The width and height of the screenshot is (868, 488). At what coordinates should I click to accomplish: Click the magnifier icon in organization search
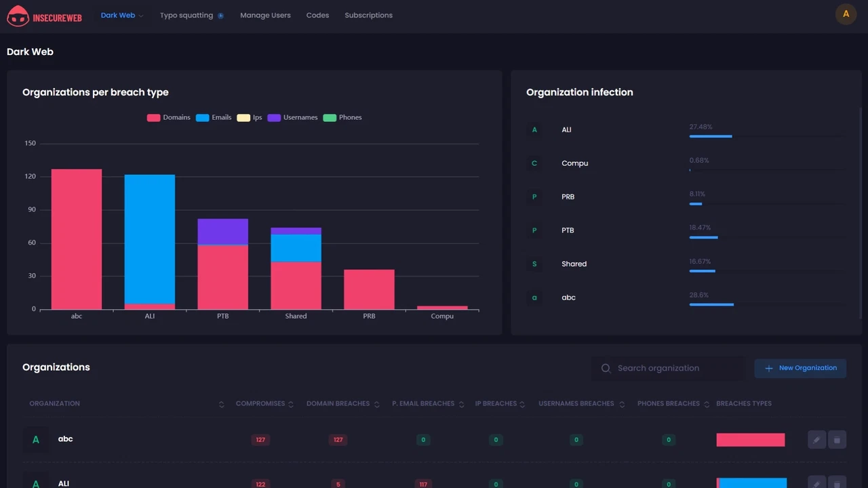tap(606, 369)
